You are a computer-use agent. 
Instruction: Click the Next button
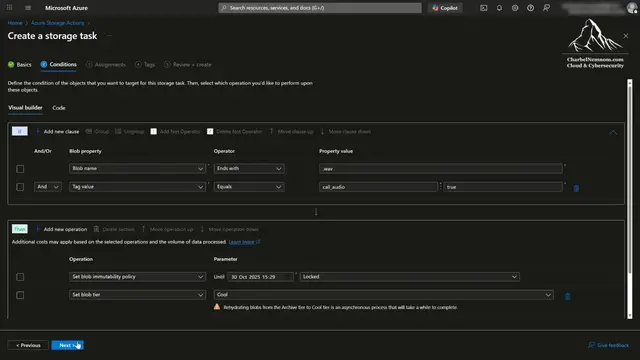pos(67,345)
